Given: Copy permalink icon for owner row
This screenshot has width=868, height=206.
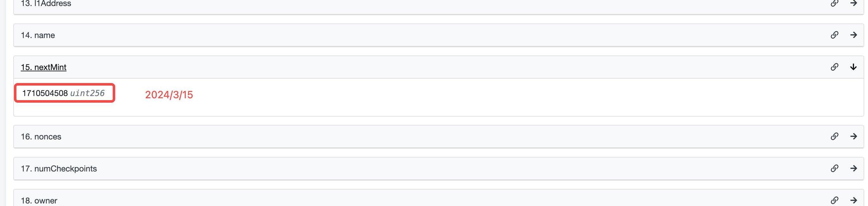Looking at the screenshot, I should (x=834, y=200).
